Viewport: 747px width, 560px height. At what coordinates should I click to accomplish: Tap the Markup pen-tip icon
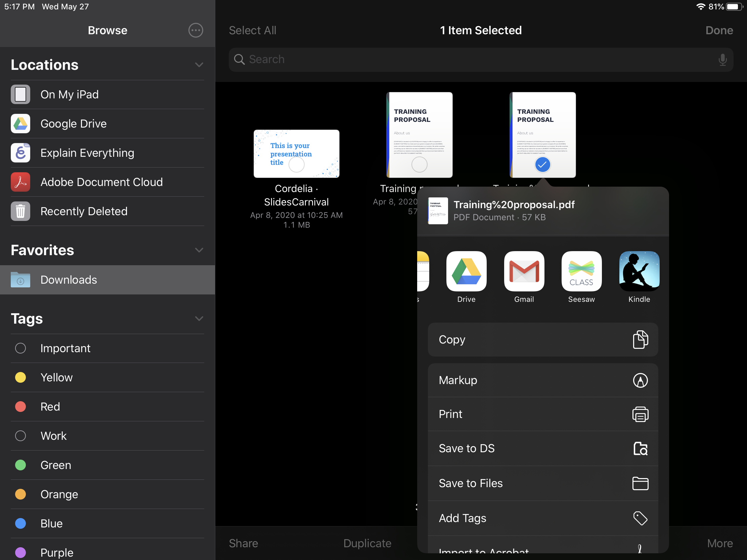tap(640, 380)
